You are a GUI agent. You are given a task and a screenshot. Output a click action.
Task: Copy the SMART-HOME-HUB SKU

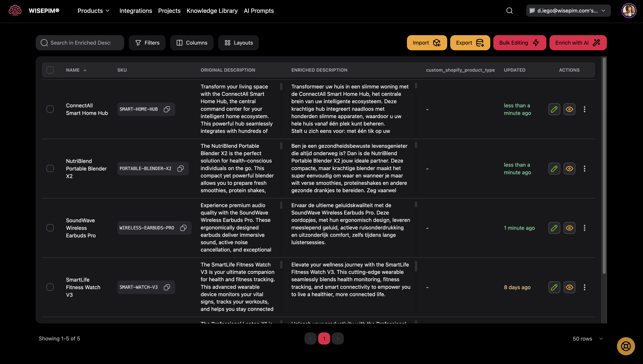point(167,109)
